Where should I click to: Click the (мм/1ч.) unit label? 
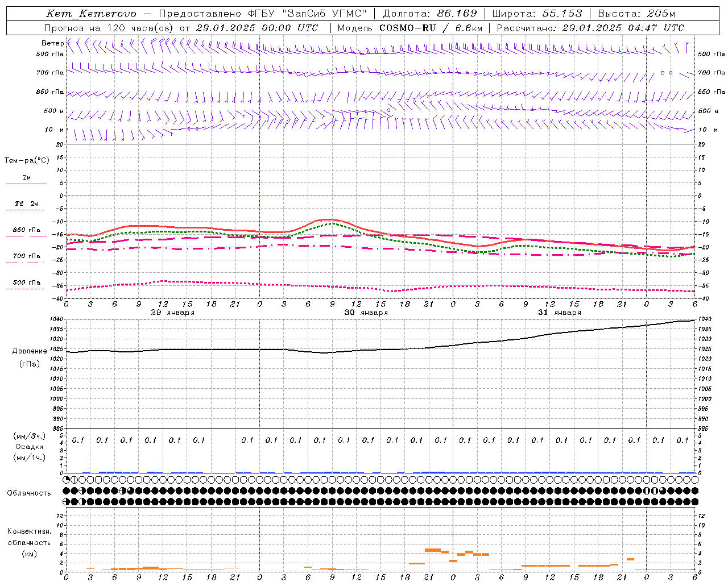point(30,458)
